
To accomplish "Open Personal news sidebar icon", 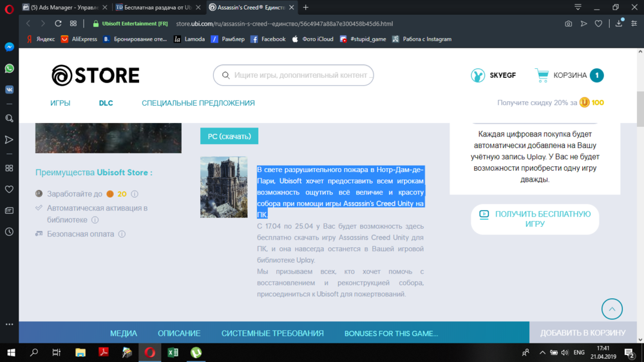I will pos(9,211).
